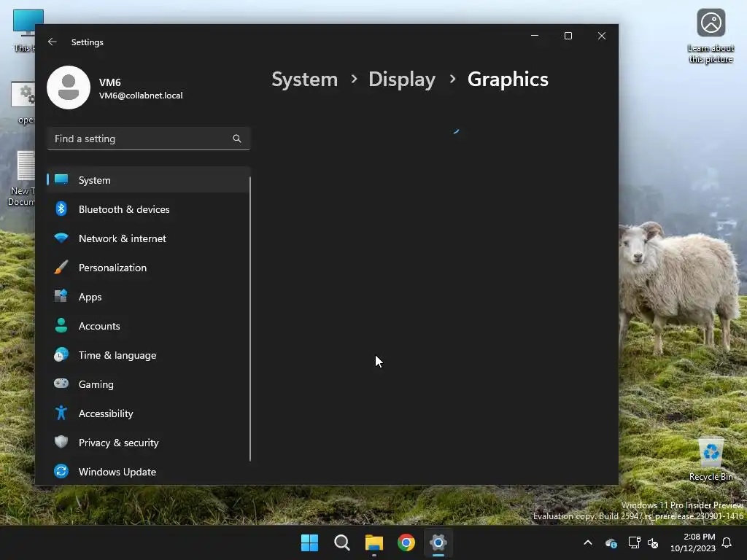Click the Network wifi icon in sidebar
Image resolution: width=747 pixels, height=560 pixels.
pos(61,238)
